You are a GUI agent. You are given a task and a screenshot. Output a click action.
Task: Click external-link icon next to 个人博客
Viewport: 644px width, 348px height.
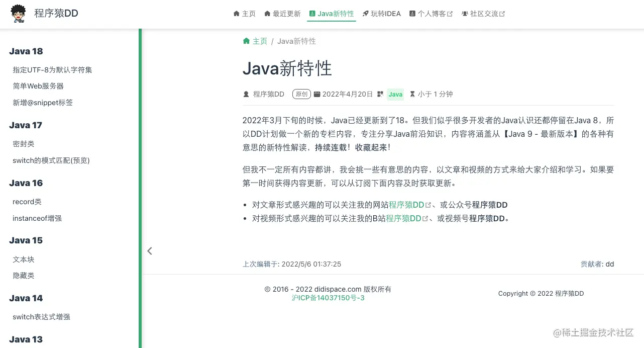(450, 13)
